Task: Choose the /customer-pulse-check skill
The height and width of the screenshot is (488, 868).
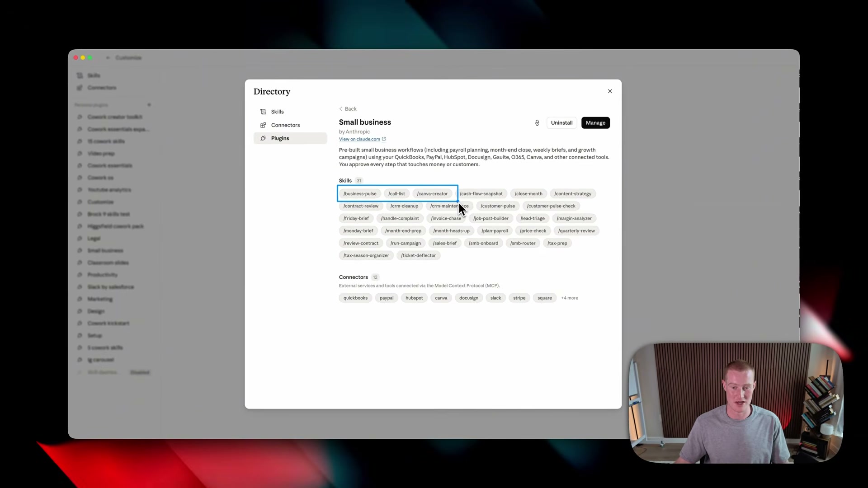Action: [x=551, y=206]
